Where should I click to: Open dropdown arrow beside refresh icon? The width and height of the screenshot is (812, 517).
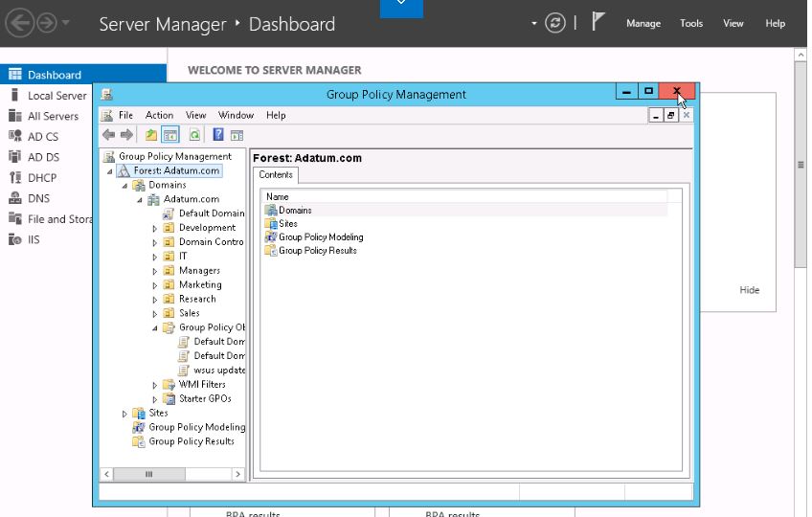pyautogui.click(x=534, y=23)
